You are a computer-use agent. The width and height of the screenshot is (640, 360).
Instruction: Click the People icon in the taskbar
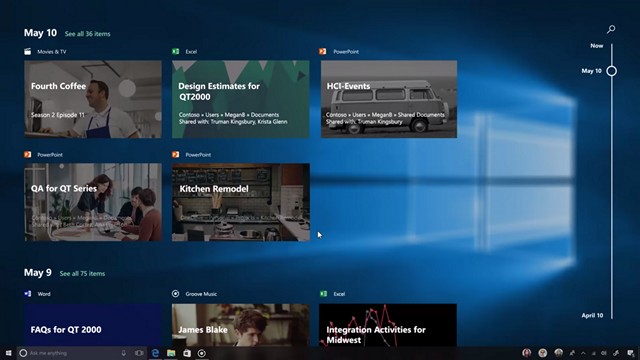pos(572,353)
